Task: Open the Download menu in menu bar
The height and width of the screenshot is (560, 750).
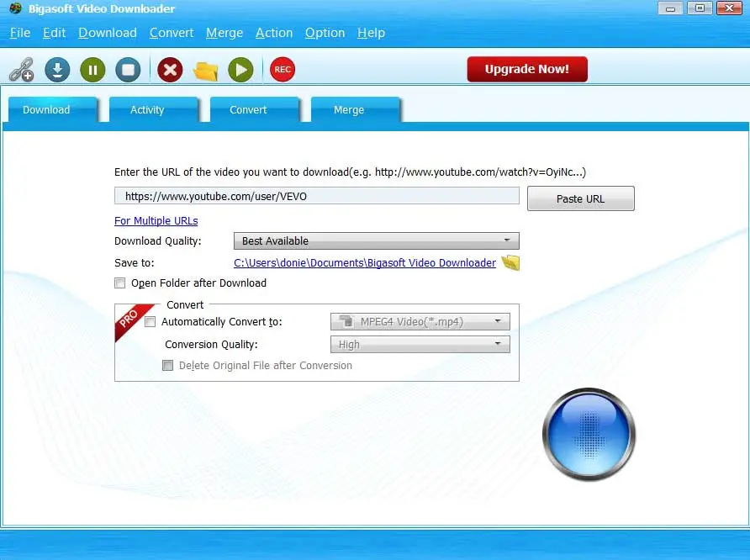Action: [108, 33]
